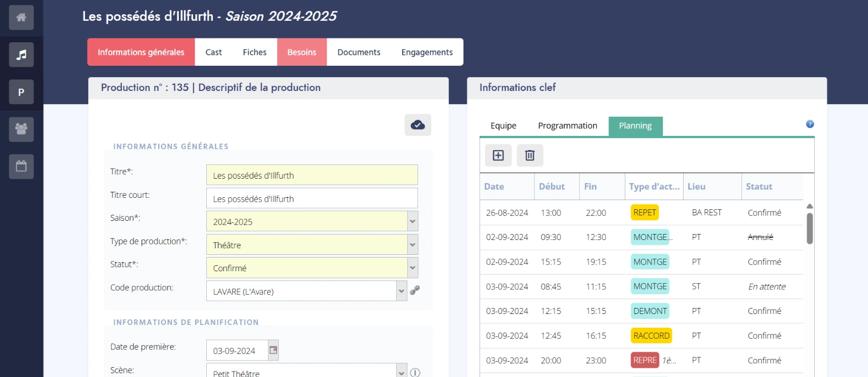Expand the Type de production dropdown
The image size is (868, 377).
413,245
